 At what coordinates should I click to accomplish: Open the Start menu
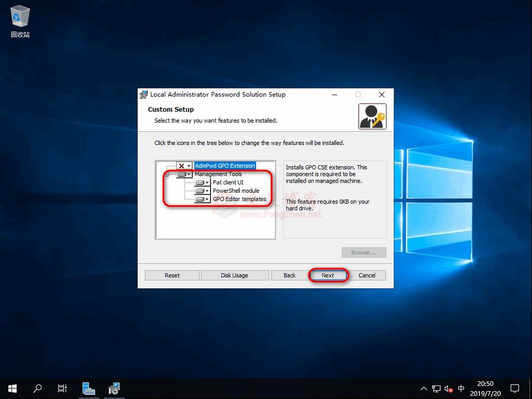pos(12,388)
